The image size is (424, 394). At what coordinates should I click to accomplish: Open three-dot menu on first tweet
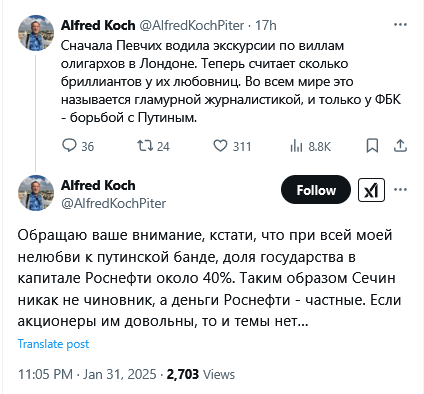pyautogui.click(x=400, y=25)
